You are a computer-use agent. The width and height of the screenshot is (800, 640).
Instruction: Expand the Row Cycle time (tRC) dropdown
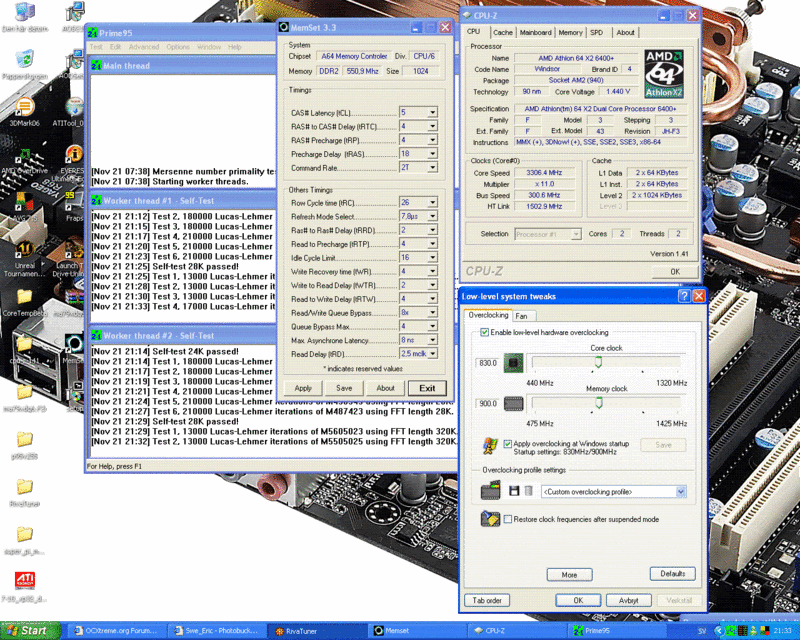point(433,202)
